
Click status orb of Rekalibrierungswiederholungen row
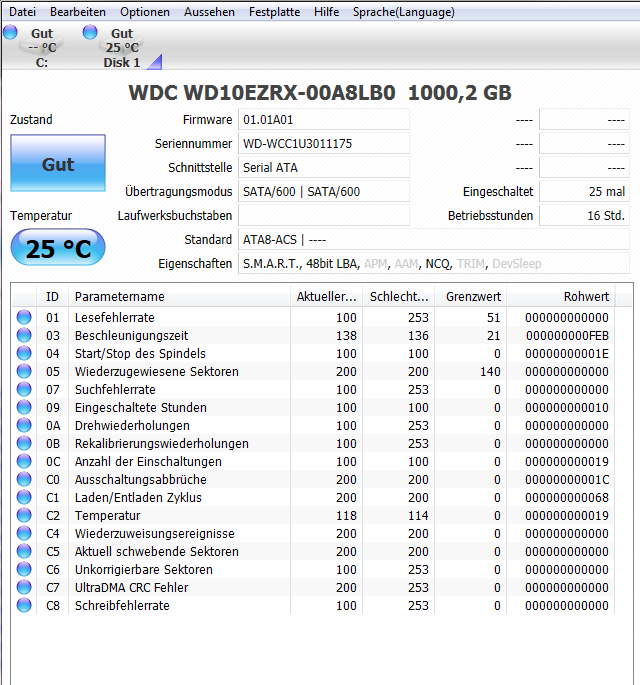[x=24, y=443]
